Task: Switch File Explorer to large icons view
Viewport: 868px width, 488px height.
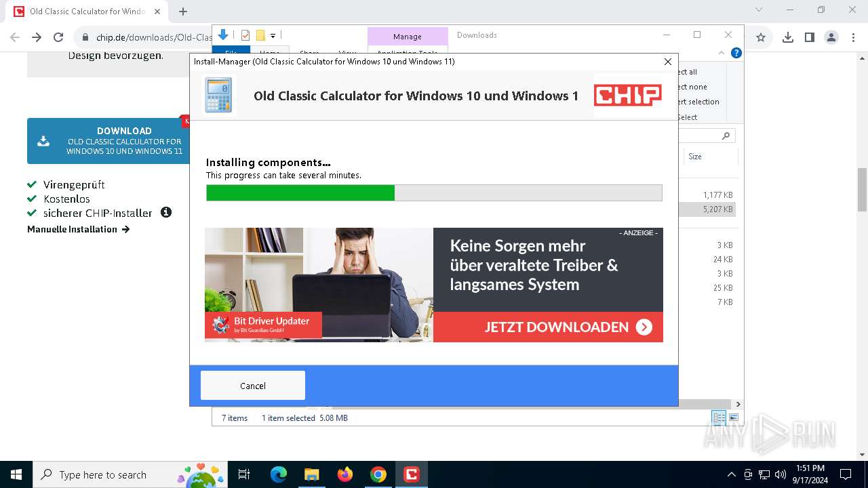Action: pos(733,418)
